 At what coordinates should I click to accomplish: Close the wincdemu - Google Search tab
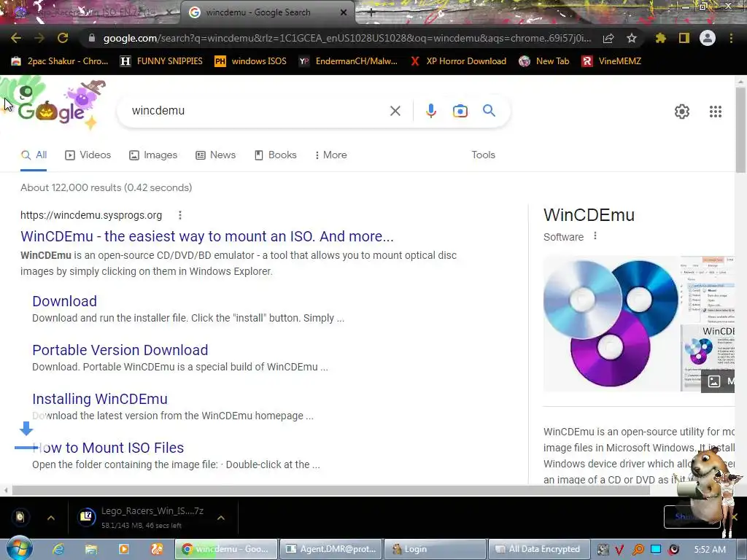[344, 12]
